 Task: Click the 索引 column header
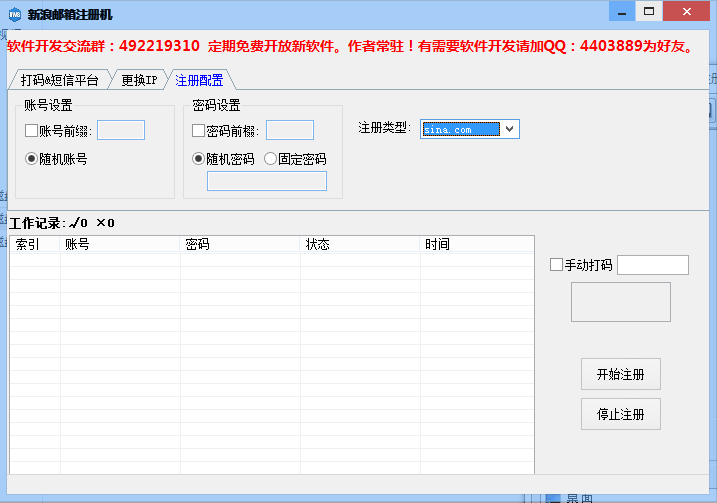click(x=35, y=244)
